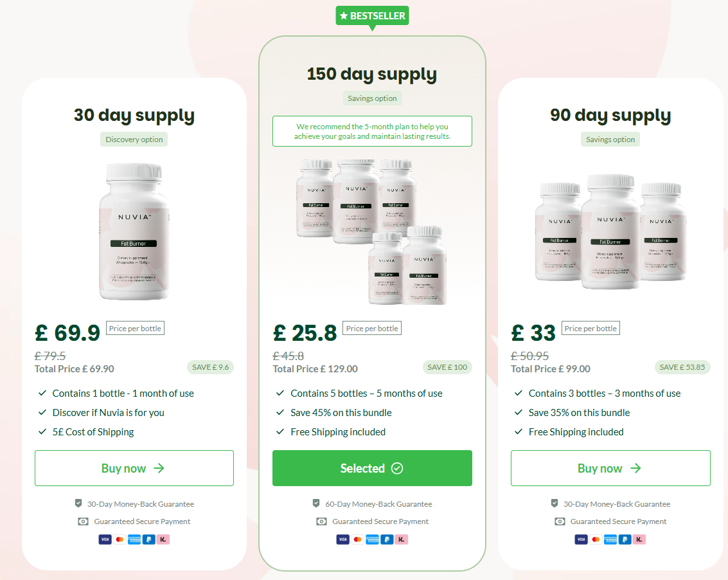Click the single bottle product image
This screenshot has width=728, height=580.
click(x=134, y=231)
